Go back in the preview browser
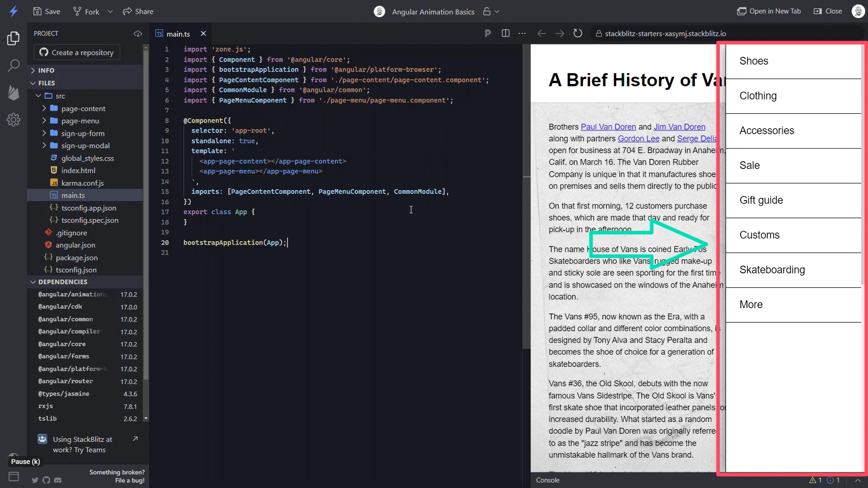Screen dimensions: 868x488 click(x=541, y=34)
